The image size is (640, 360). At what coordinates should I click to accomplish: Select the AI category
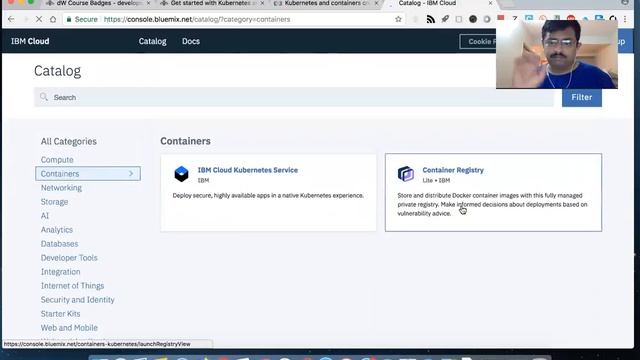point(45,216)
